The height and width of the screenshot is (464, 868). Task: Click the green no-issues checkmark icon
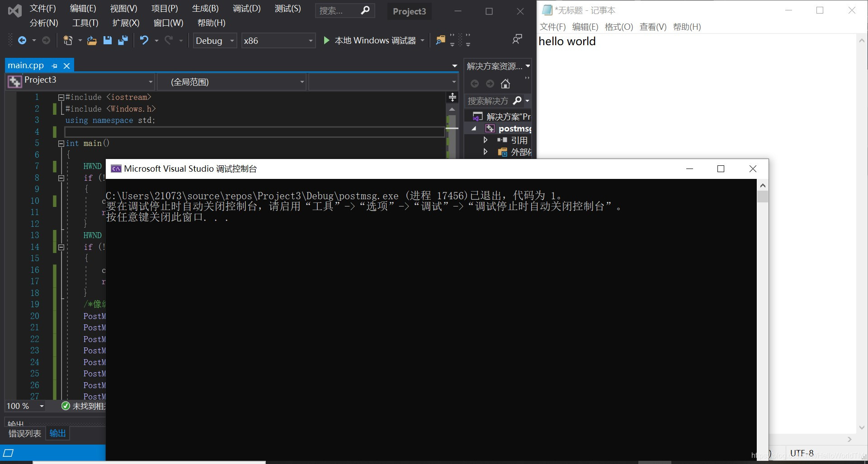tap(66, 406)
